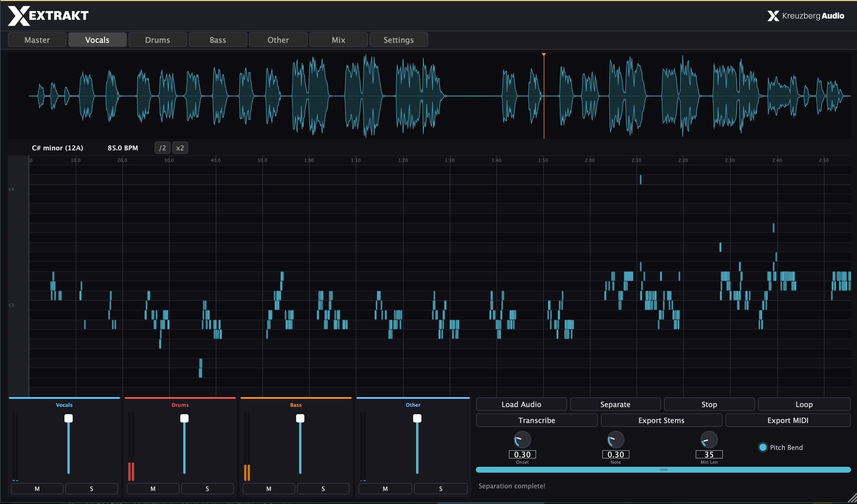Screen dimensions: 857x504
Task: Double the tempo with x2 button
Action: (180, 148)
